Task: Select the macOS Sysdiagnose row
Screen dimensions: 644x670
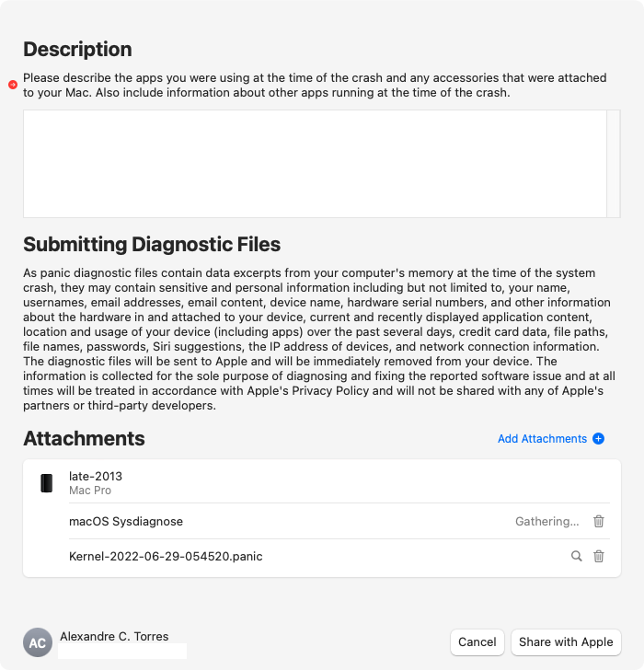Action: (x=339, y=521)
